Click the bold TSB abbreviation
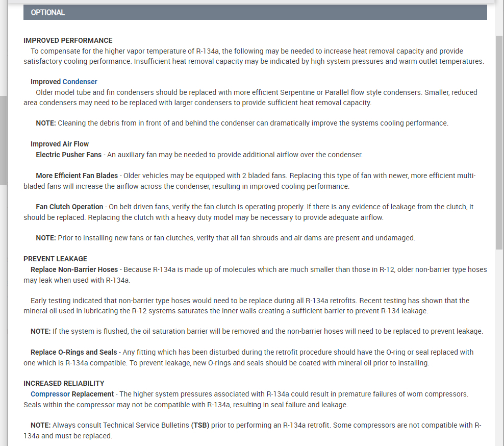This screenshot has height=446, width=504. coord(200,425)
